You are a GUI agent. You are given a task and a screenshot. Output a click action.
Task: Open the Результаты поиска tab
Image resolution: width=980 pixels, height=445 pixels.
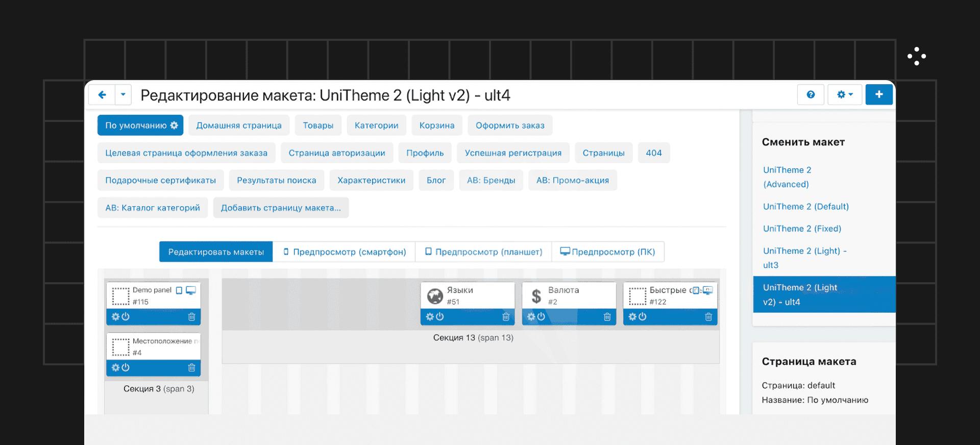tap(277, 180)
